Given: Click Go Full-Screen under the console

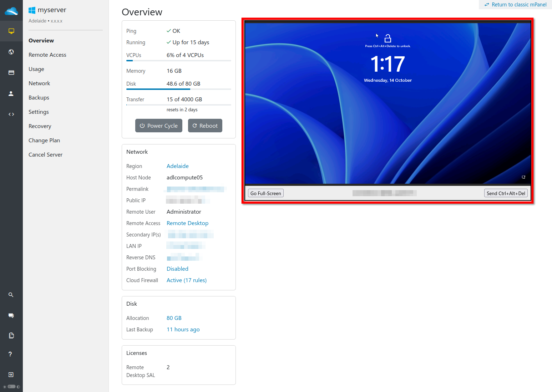Looking at the screenshot, I should (x=266, y=193).
